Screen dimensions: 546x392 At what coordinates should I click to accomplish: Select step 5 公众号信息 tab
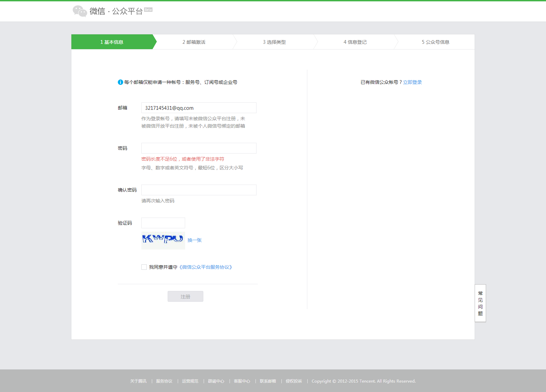click(x=435, y=42)
